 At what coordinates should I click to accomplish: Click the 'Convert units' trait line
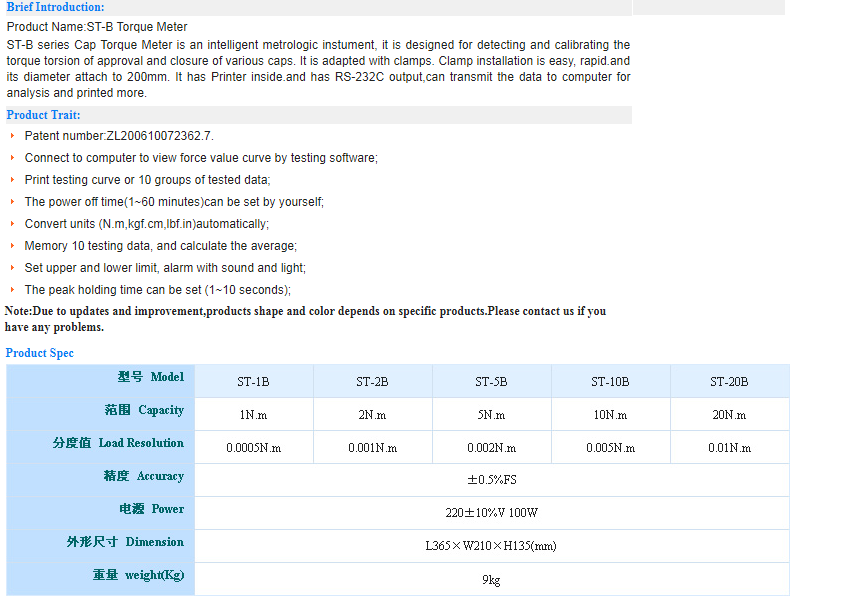click(146, 224)
